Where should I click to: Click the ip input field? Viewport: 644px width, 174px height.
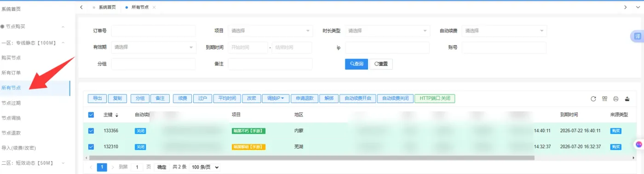(x=387, y=47)
